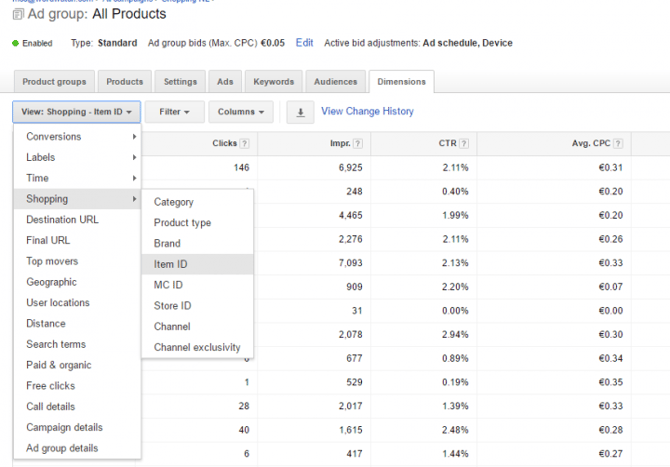Select Distance menu item
The height and width of the screenshot is (467, 670).
point(77,323)
